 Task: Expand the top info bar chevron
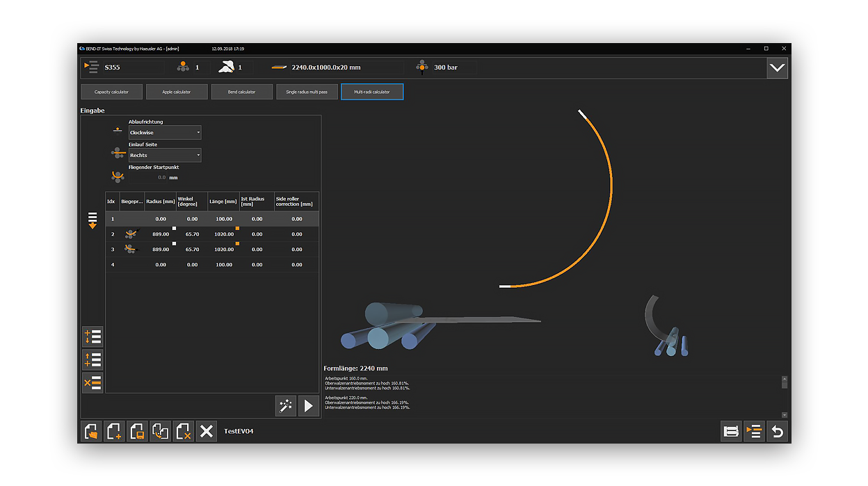click(x=777, y=67)
